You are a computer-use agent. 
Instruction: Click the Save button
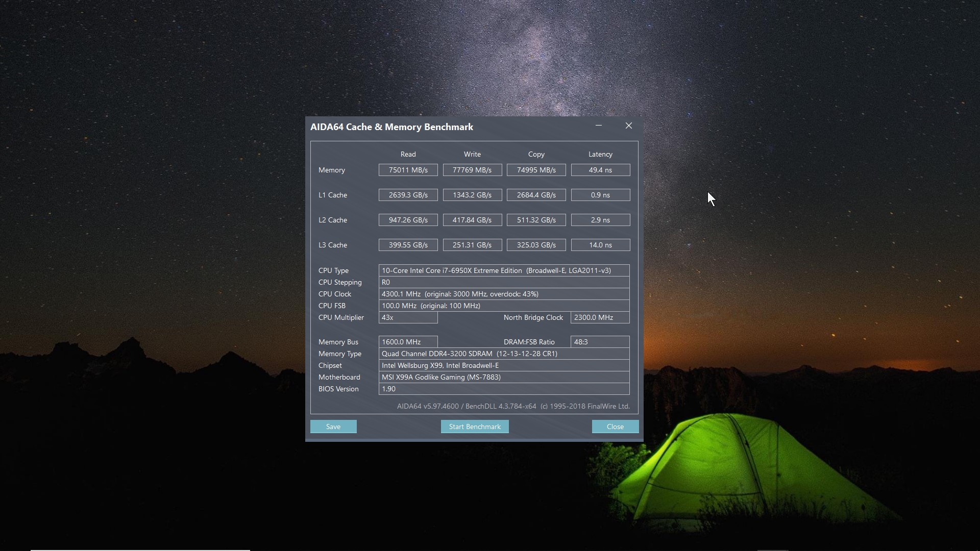pos(333,427)
